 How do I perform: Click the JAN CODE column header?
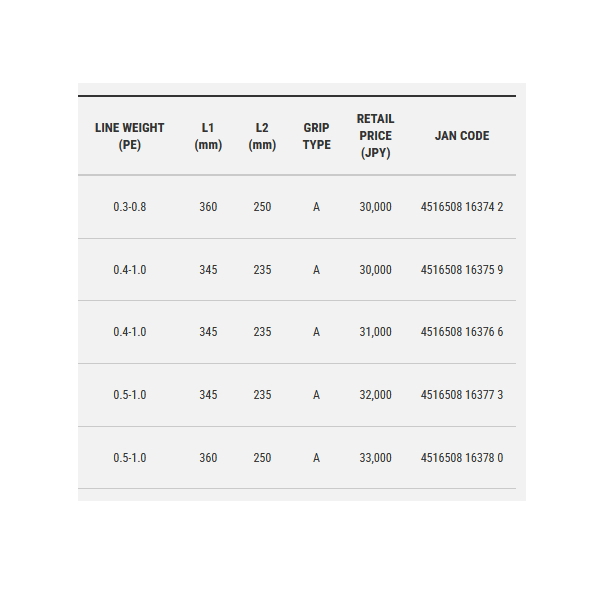(x=462, y=136)
